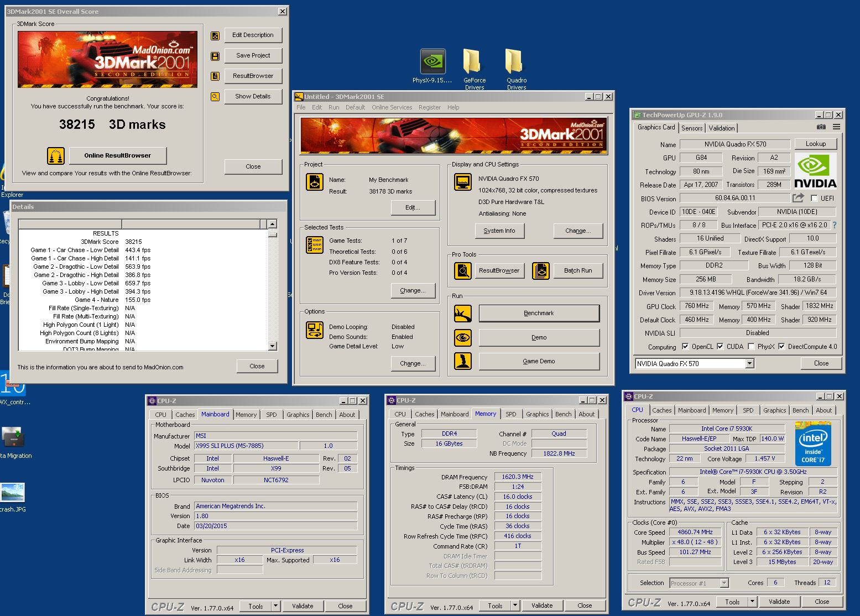Click the Details list scroll down arrow
This screenshot has height=616, width=860.
pos(272,346)
